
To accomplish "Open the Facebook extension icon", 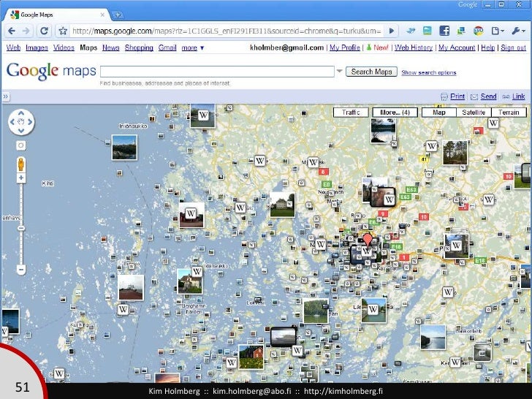I will tap(444, 31).
